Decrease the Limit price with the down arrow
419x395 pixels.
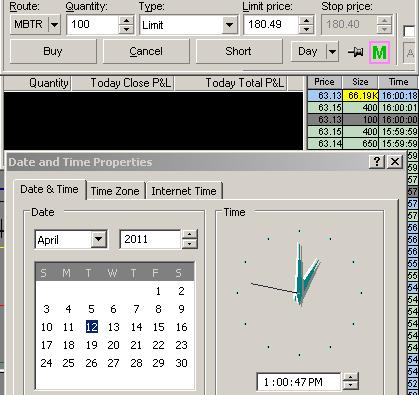click(306, 29)
